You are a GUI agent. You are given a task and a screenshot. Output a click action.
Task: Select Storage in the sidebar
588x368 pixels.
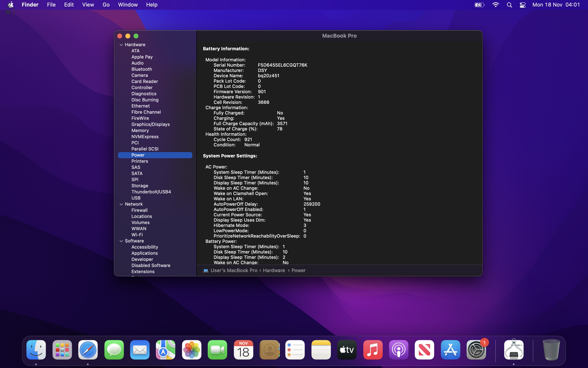tap(140, 186)
